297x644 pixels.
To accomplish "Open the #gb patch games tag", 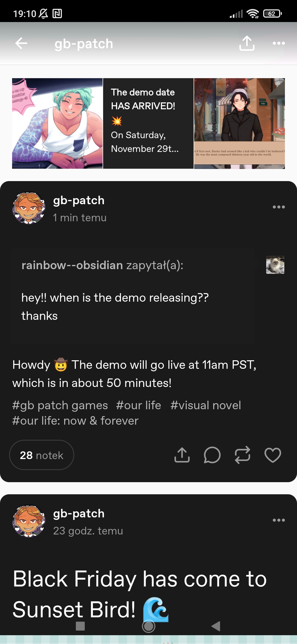I will [x=60, y=405].
